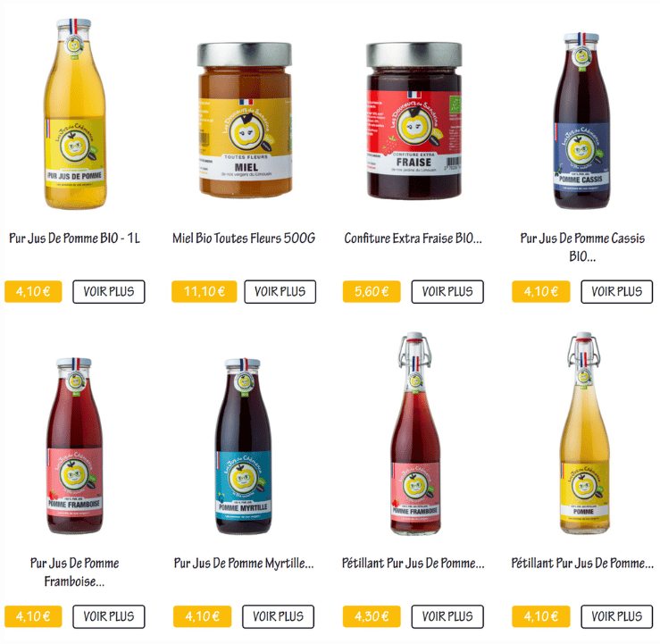Select the Pomme Myrtille bottle image

(x=243, y=447)
